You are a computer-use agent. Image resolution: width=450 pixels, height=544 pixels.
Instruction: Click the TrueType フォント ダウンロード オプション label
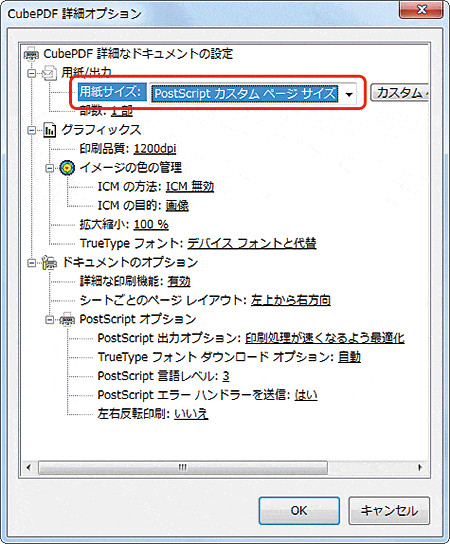point(216,357)
